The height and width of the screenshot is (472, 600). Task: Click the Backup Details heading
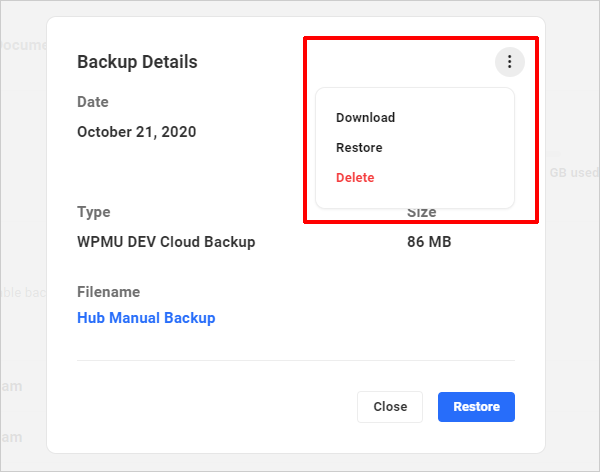click(137, 62)
